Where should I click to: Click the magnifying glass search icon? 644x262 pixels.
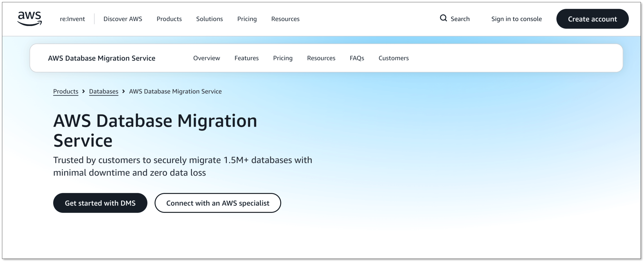443,18
